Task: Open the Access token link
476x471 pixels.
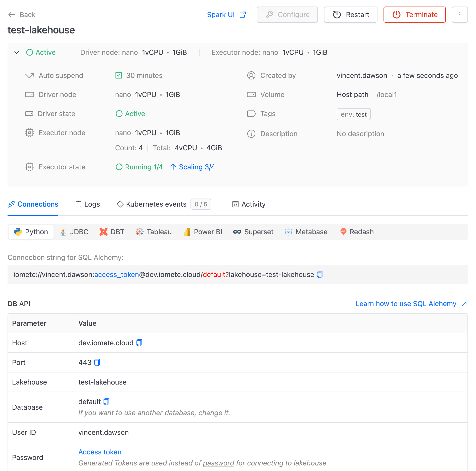Action: tap(100, 452)
